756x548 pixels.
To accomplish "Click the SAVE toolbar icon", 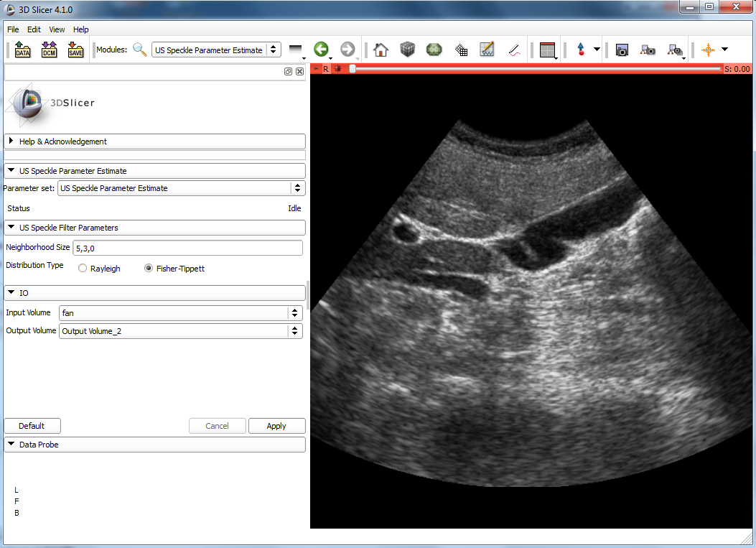I will coord(75,50).
